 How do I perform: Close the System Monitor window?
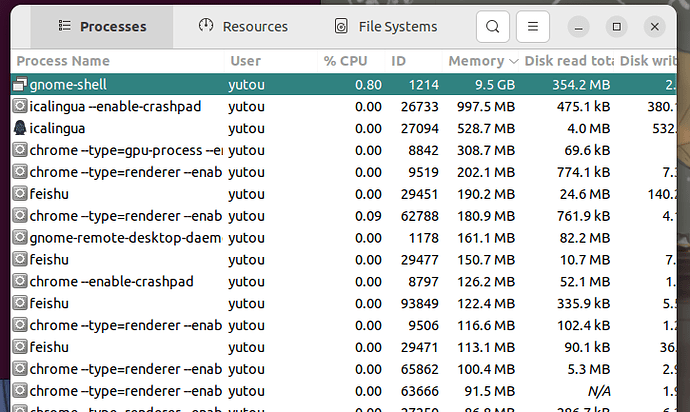click(x=655, y=27)
